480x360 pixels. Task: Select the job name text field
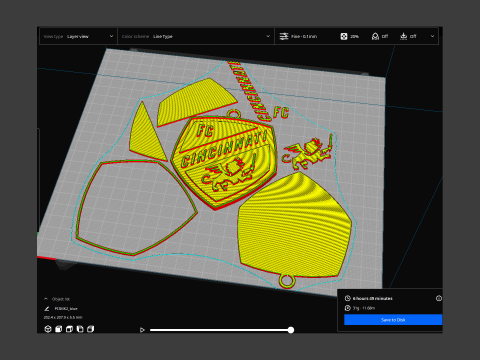coord(66,309)
